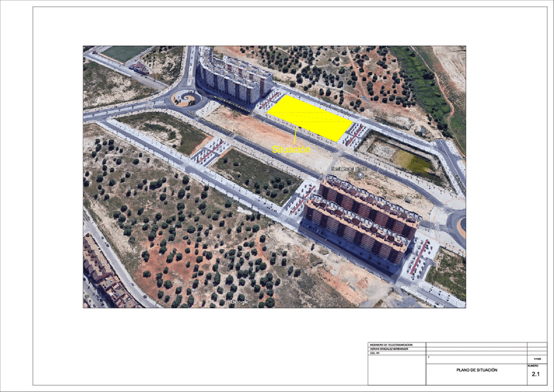
Task: Click the leader line below yellow plot
Action: point(295,136)
